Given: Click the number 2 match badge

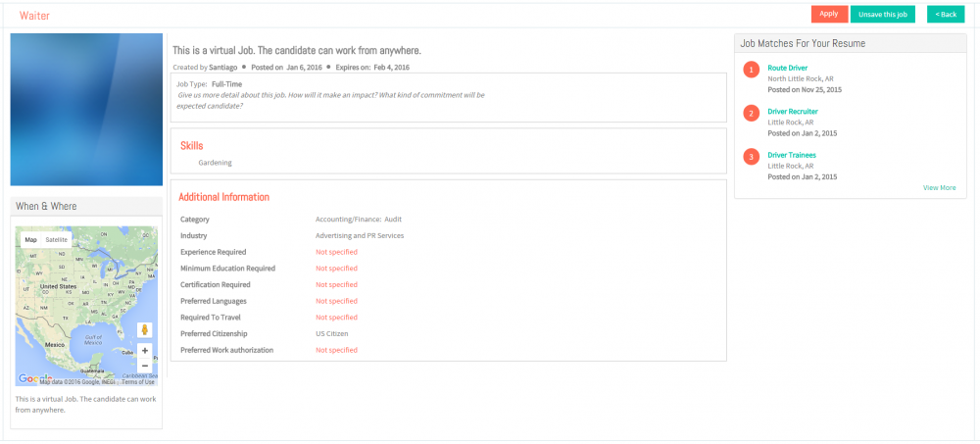Looking at the screenshot, I should 752,113.
